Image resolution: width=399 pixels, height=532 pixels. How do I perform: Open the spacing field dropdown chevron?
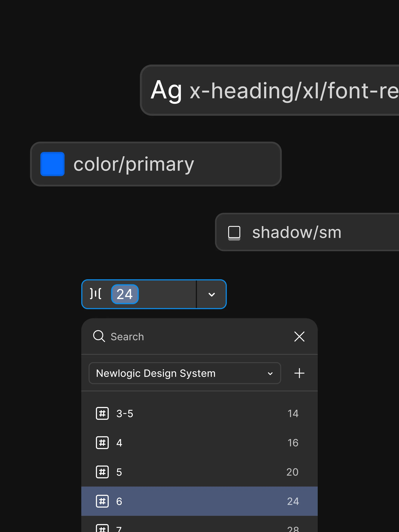[211, 294]
